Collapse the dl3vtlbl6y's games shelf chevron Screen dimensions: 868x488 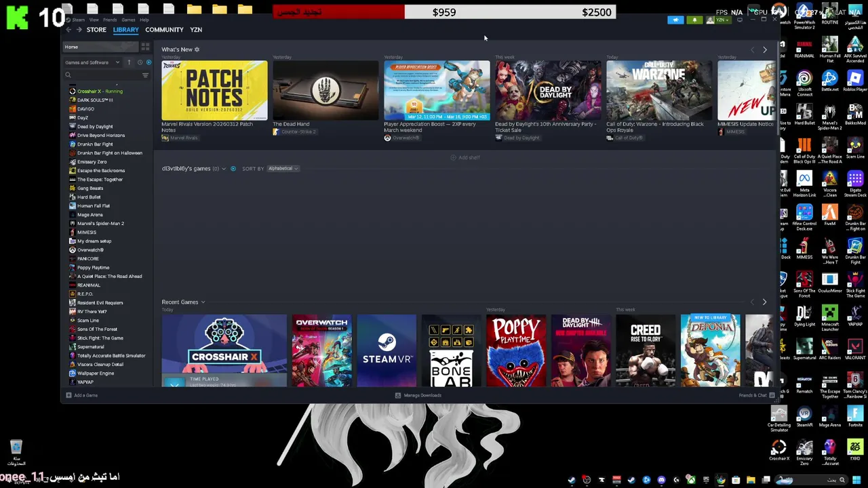point(224,169)
